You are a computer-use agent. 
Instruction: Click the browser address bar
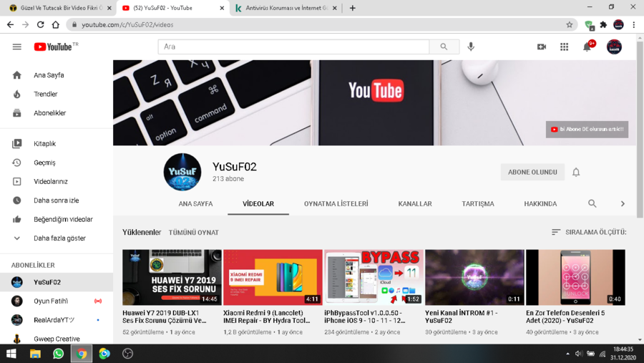click(321, 24)
